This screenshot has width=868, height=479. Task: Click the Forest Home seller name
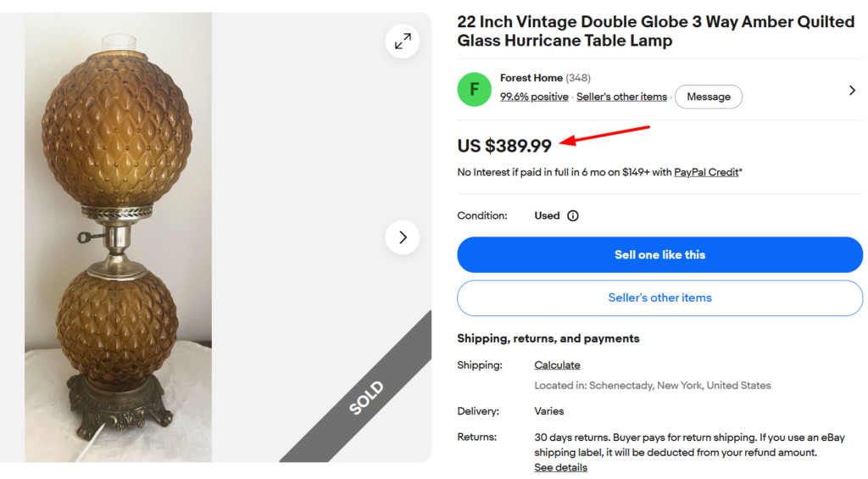pos(531,78)
